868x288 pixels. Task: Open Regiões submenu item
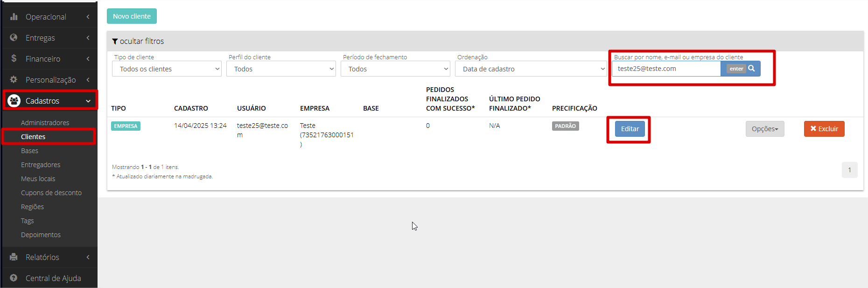(x=32, y=207)
